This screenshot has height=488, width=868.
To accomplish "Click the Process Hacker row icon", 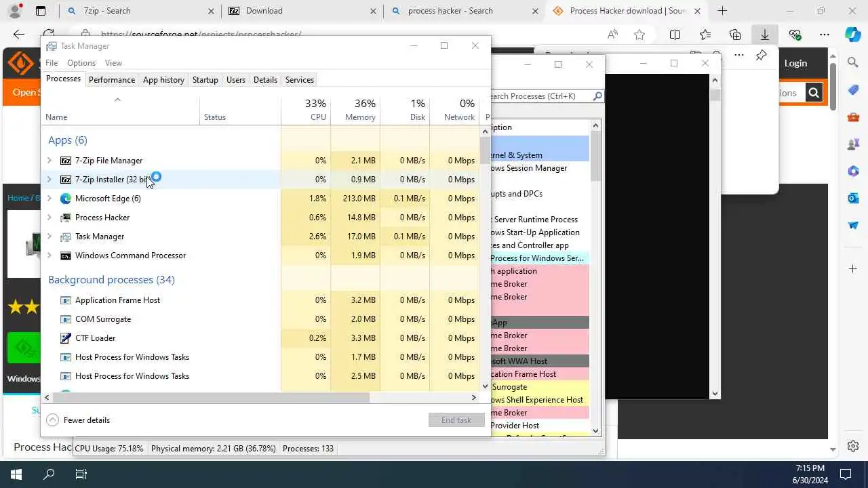I will click(66, 218).
